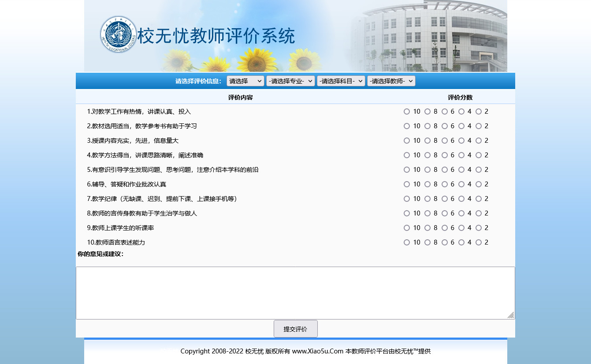Submit the evaluation with 提交评价 button
The height and width of the screenshot is (364, 591).
[295, 329]
